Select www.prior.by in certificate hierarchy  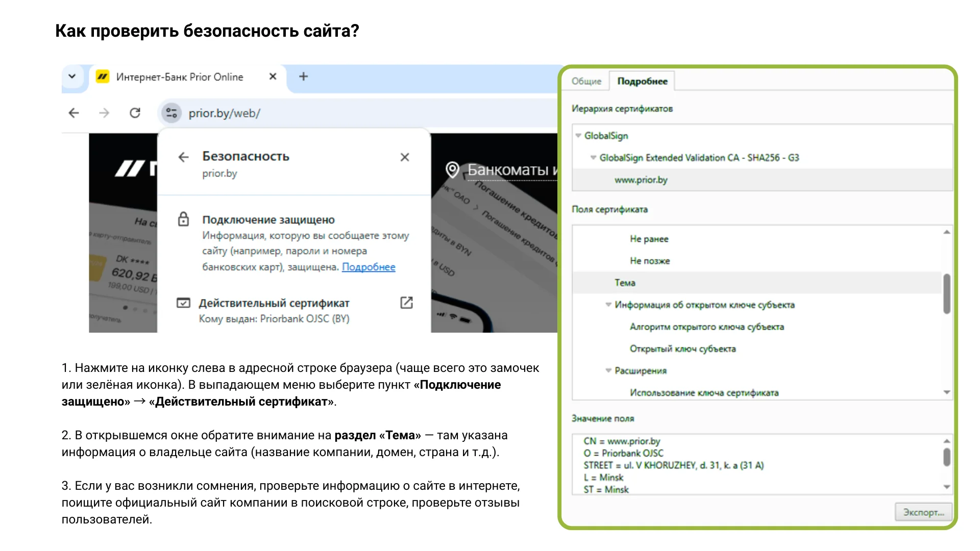click(641, 180)
